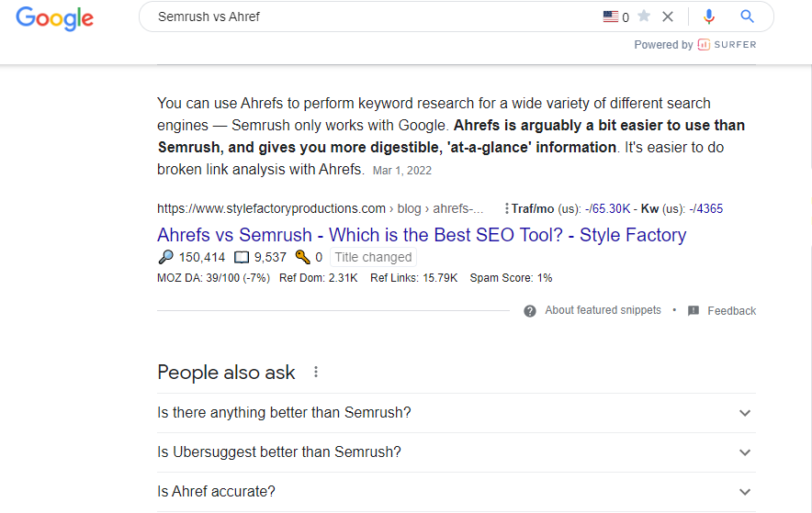Click the Google logo
Viewport: 812px width, 513px height.
click(54, 17)
